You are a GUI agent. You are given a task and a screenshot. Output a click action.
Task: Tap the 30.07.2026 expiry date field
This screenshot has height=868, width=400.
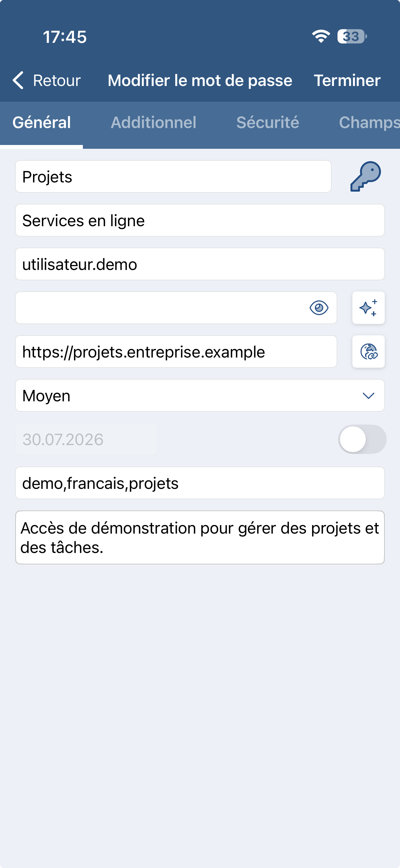coord(86,439)
